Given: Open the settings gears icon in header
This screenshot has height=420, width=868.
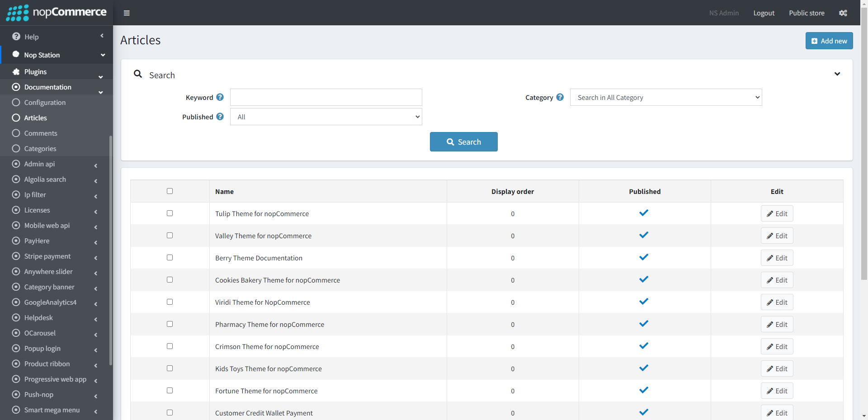Looking at the screenshot, I should [x=843, y=13].
